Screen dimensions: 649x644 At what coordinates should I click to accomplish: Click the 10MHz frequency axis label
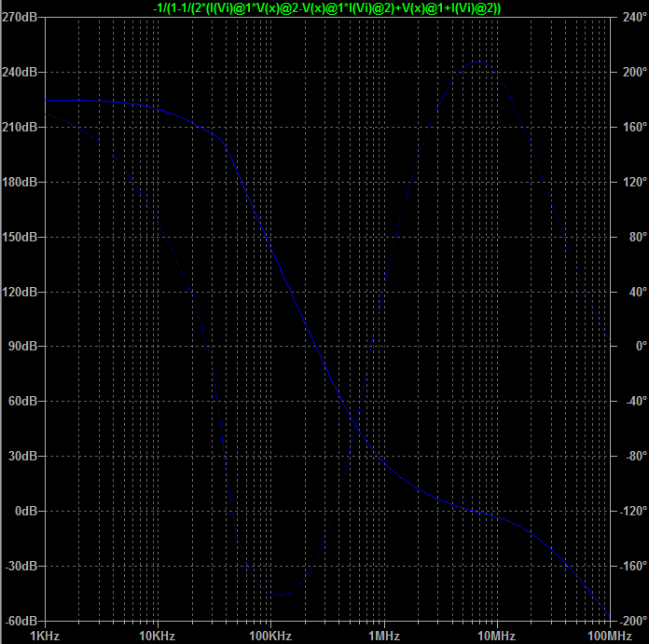(497, 636)
